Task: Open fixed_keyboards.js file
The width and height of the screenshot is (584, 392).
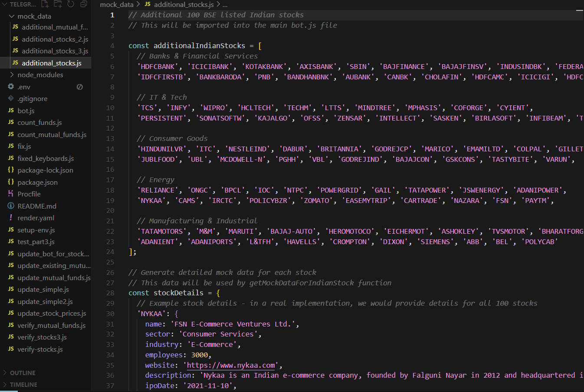Action: [46, 158]
